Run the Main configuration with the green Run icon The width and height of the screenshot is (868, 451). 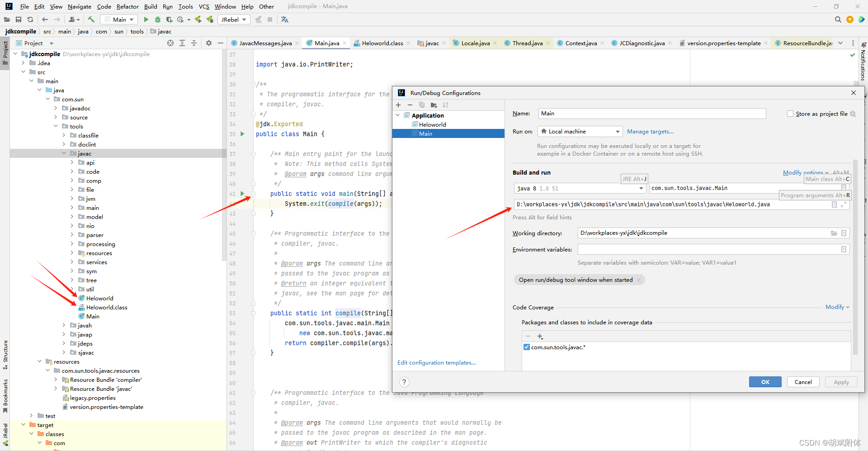pos(146,19)
